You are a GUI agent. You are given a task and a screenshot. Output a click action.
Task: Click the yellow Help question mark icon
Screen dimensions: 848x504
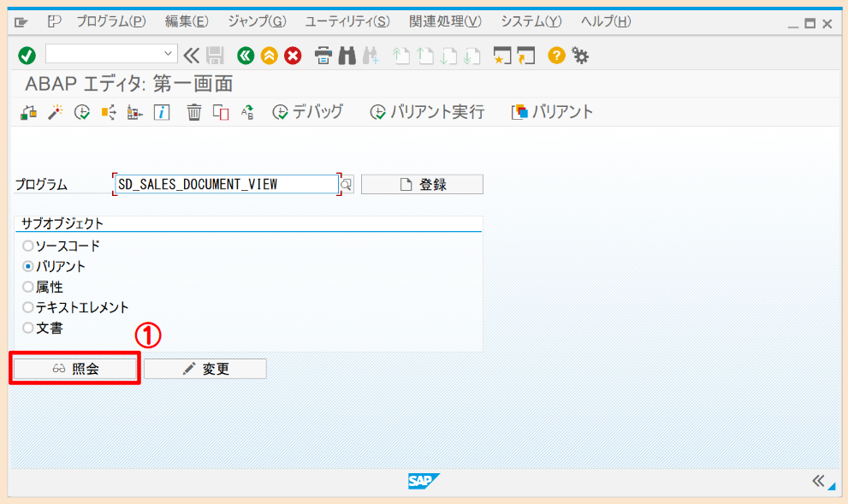[556, 55]
